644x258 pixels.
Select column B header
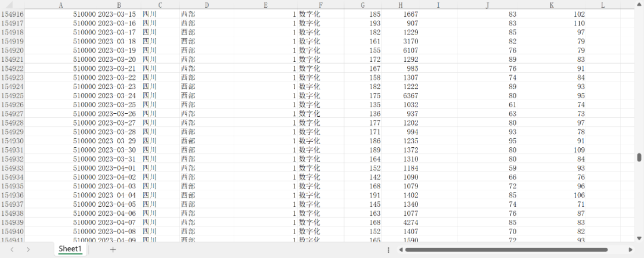tap(119, 5)
